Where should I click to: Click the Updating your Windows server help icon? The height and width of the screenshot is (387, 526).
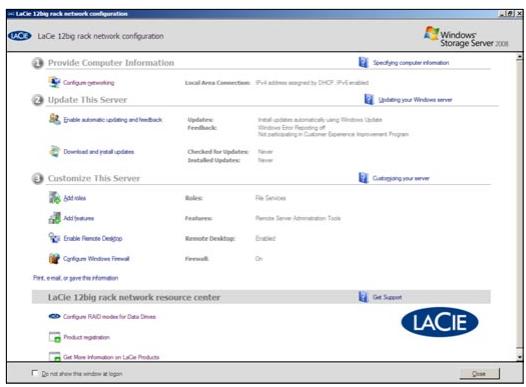click(369, 99)
